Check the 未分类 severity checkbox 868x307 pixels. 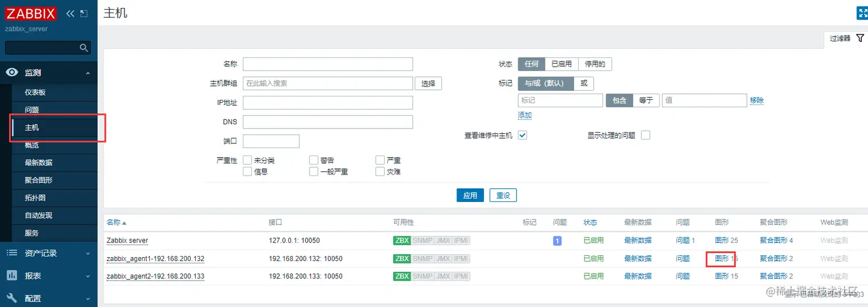[247, 160]
